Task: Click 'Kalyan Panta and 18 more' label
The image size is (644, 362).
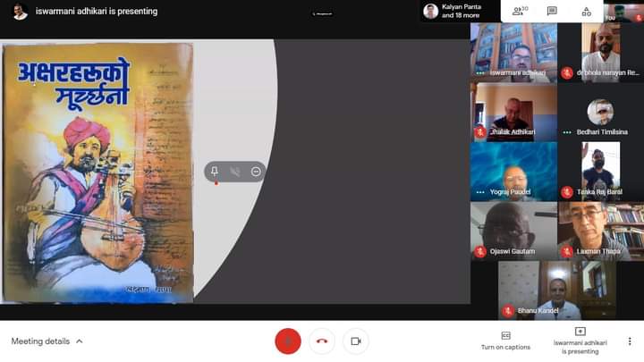Action: (461, 11)
